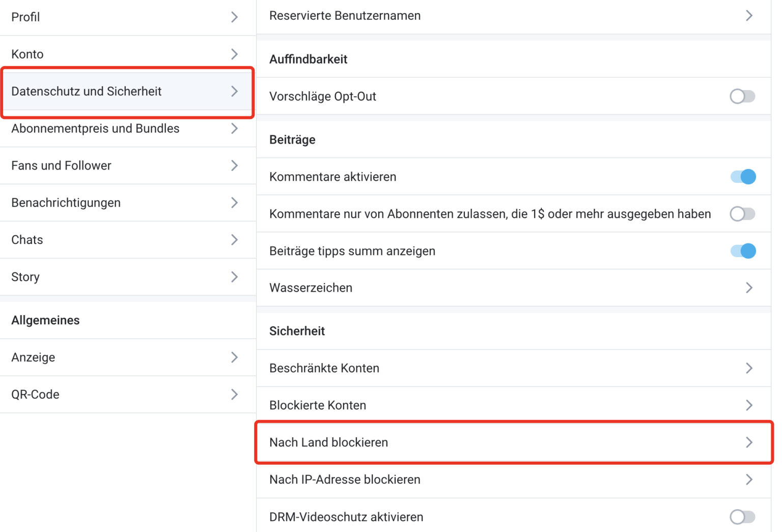The width and height of the screenshot is (782, 532).
Task: Expand Reservierte Benutzernamen with right arrow
Action: 749,16
